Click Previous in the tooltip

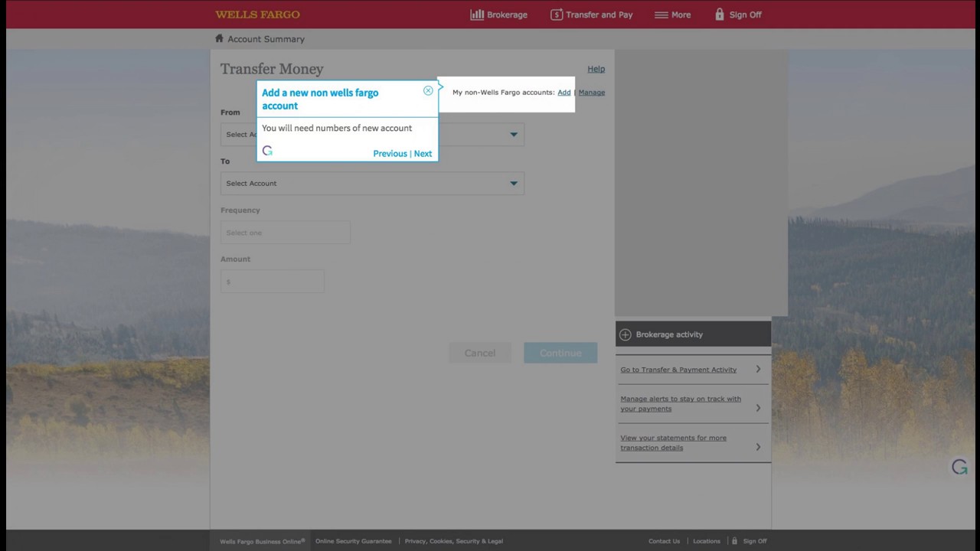coord(390,154)
